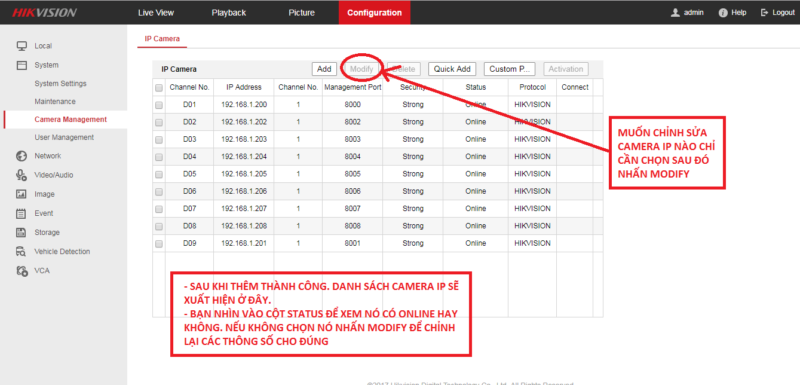Viewport: 800px width, 385px height.
Task: Click the Logout arrow icon
Action: 765,13
